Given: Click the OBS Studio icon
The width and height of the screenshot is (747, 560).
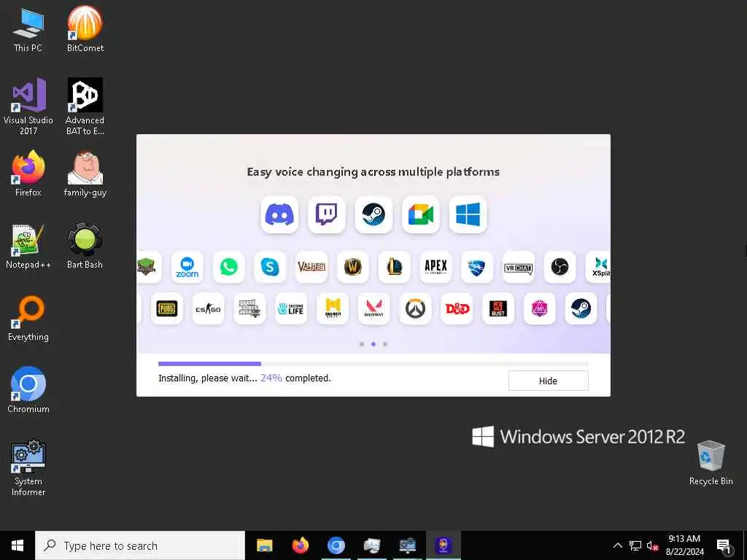Looking at the screenshot, I should 560,267.
